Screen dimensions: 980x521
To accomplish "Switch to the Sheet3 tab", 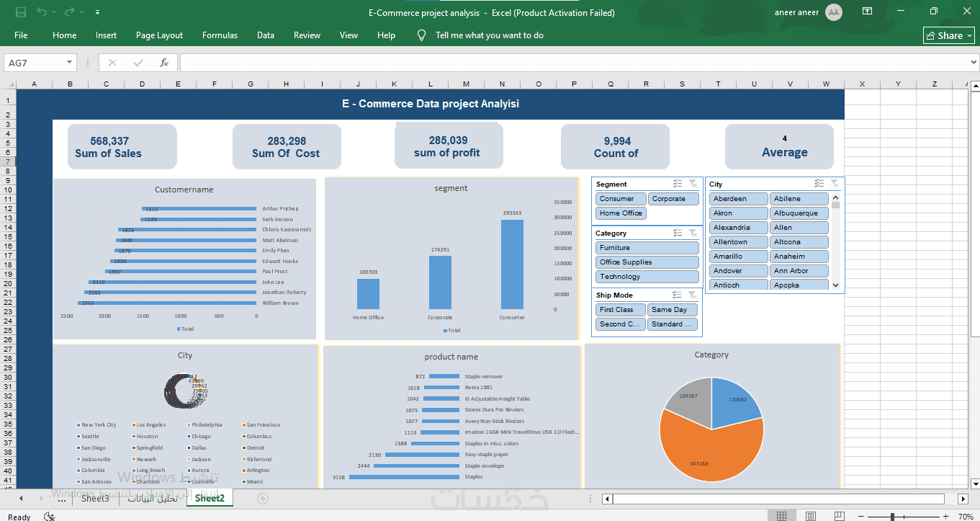I will point(95,498).
